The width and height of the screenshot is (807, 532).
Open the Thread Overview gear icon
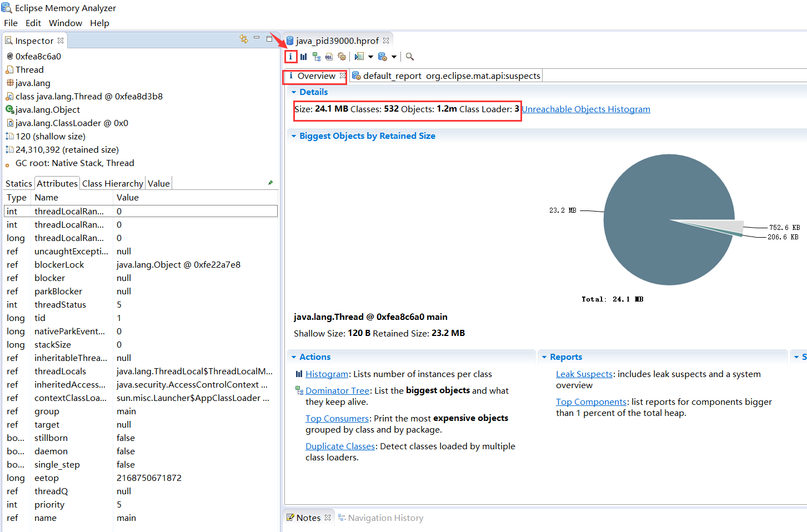(x=342, y=57)
